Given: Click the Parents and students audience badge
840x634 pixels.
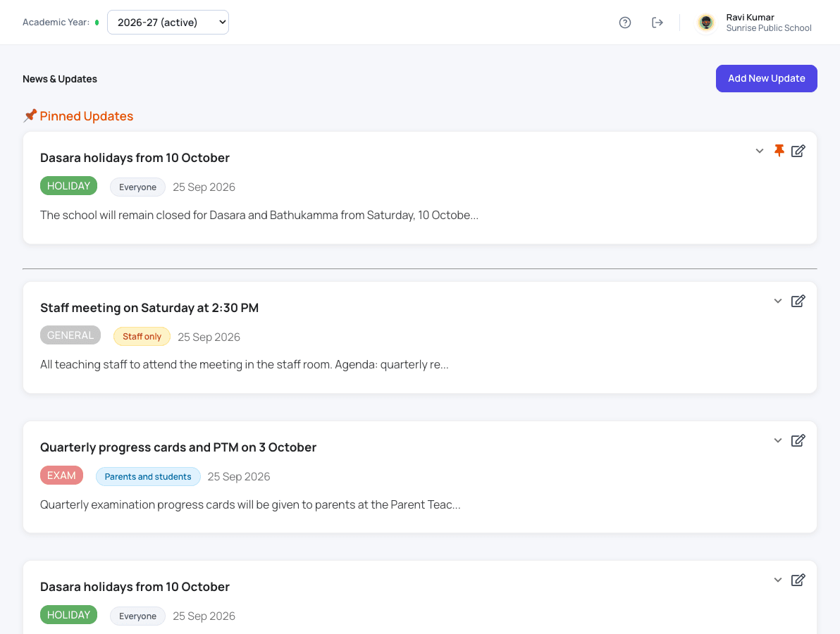Looking at the screenshot, I should [148, 477].
